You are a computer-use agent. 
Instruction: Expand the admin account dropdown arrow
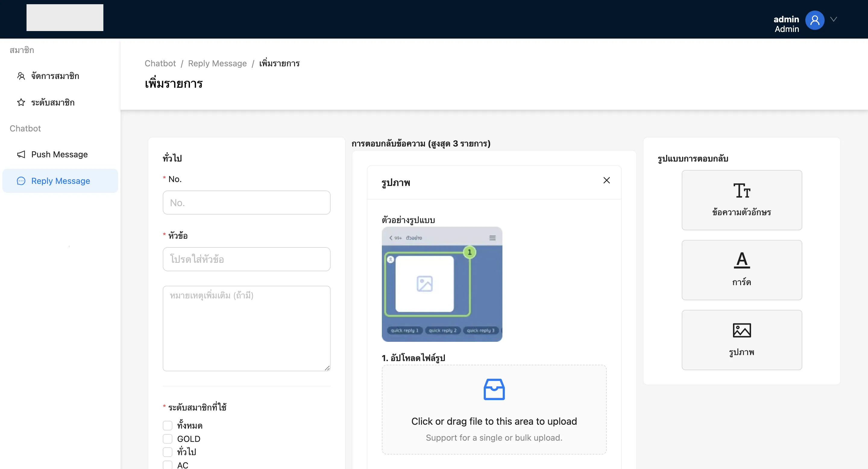[x=833, y=19]
